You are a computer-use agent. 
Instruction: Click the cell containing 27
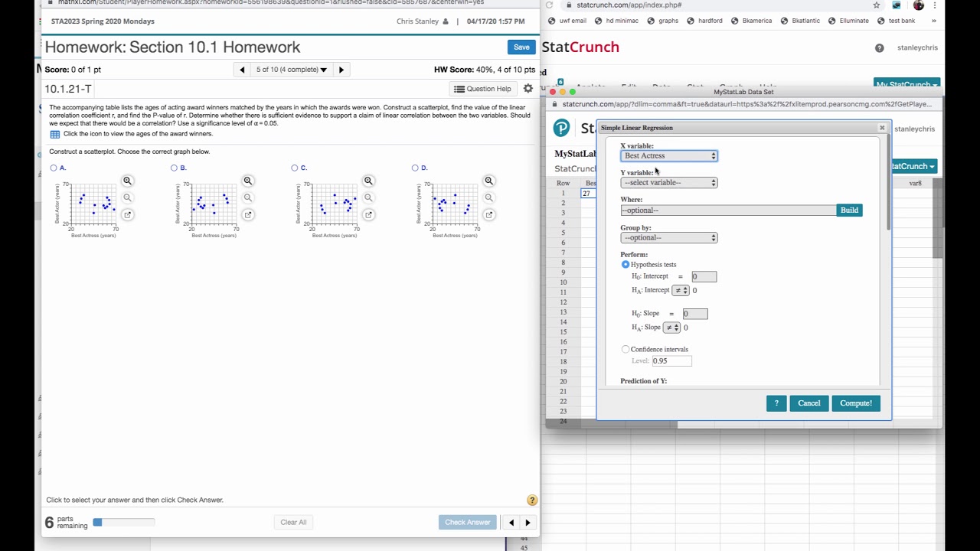587,194
